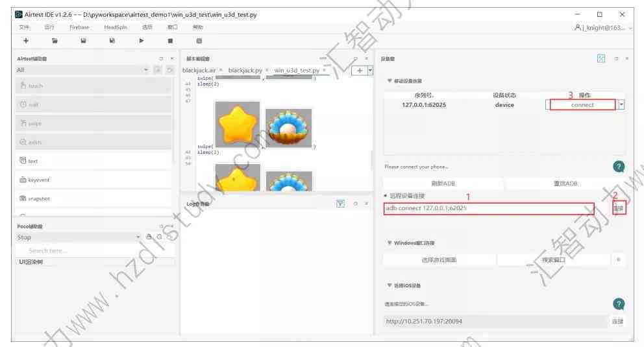Open the dropdown arrow beside connect
Viewport: 644px width, 347px height.
click(x=621, y=104)
